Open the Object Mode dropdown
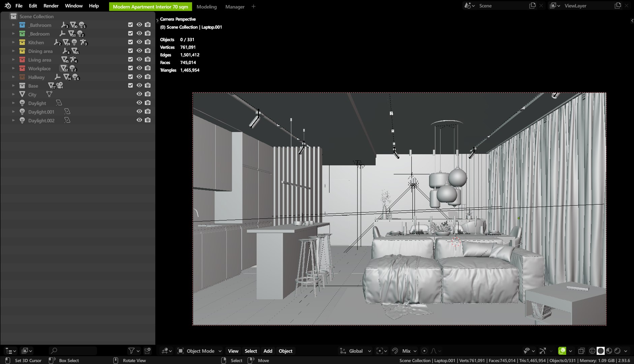The height and width of the screenshot is (364, 634). [x=199, y=351]
